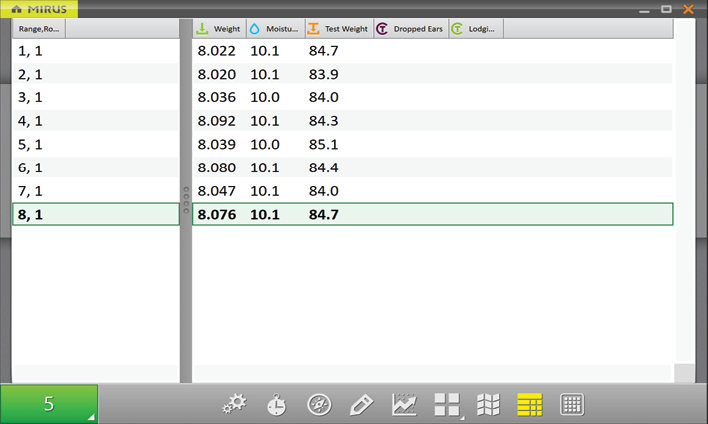Select the pencil edit icon

point(361,404)
